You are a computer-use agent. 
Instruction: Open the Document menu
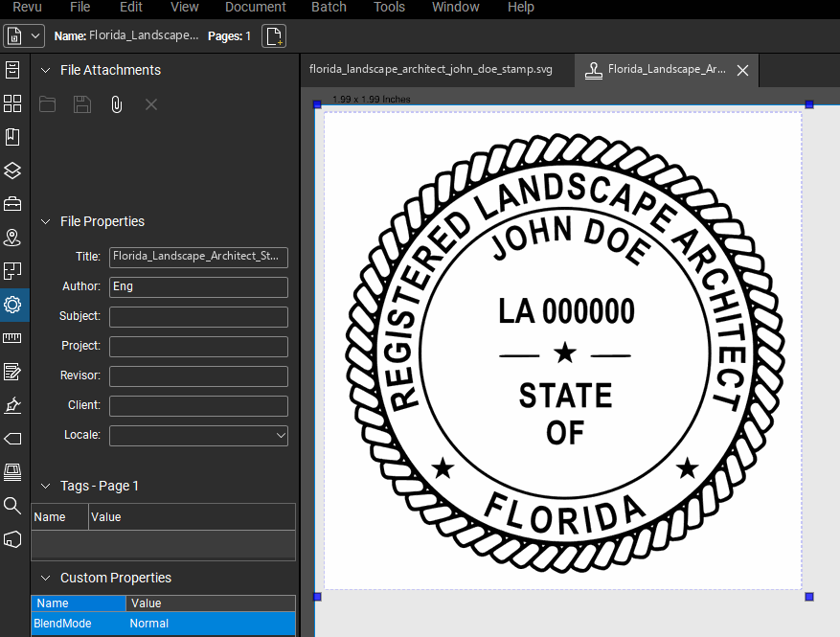[x=256, y=7]
